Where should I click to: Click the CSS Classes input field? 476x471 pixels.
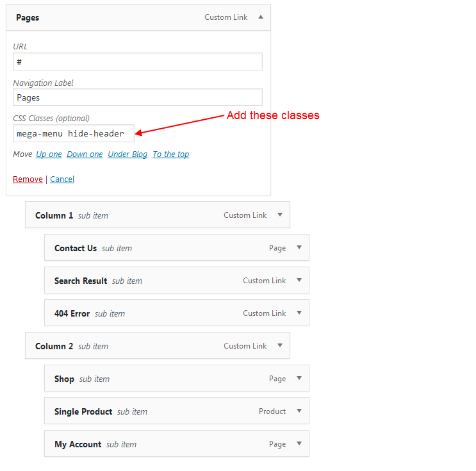coord(74,133)
